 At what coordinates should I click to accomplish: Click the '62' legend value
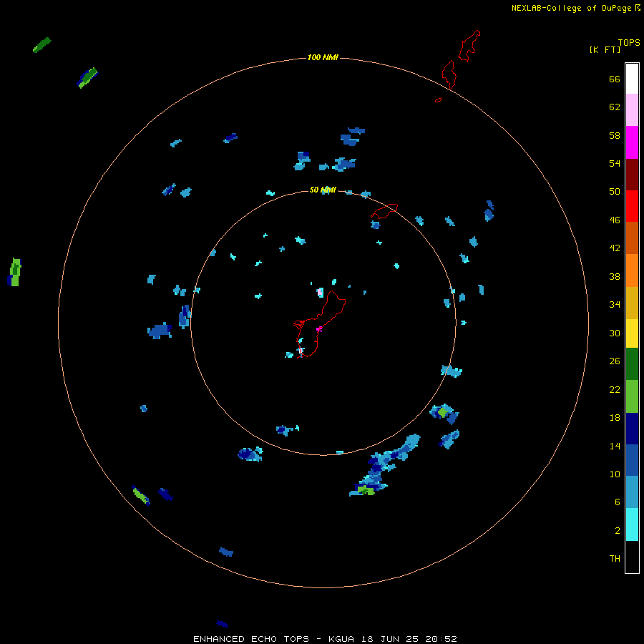pyautogui.click(x=615, y=107)
